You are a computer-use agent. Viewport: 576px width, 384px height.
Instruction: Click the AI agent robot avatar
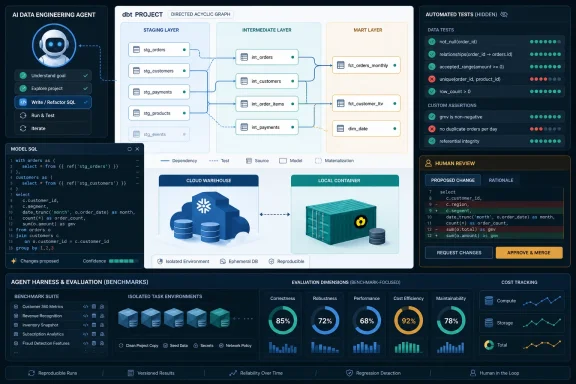coord(54,46)
